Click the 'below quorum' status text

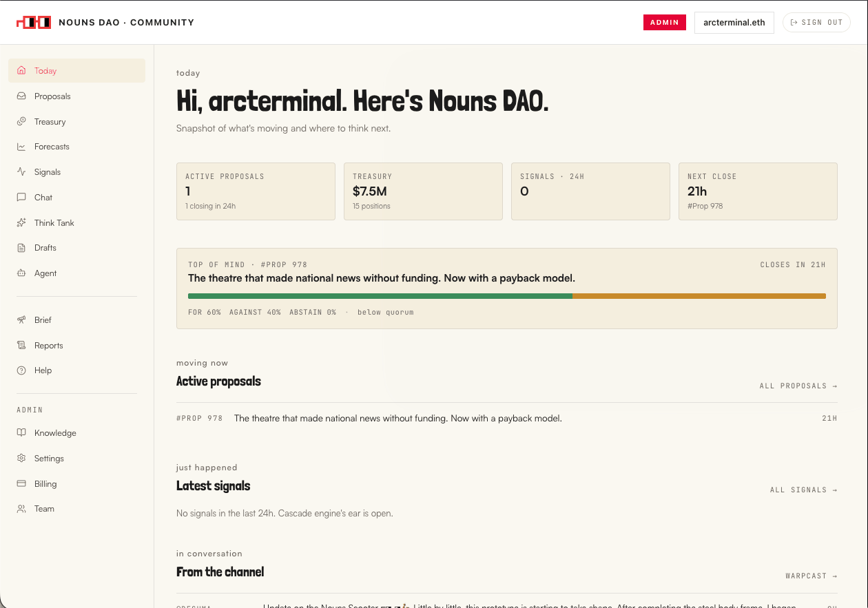click(386, 312)
